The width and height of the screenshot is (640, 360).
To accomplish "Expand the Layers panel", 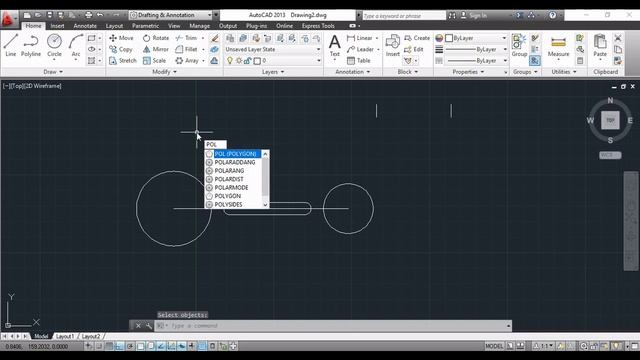I will coord(273,72).
